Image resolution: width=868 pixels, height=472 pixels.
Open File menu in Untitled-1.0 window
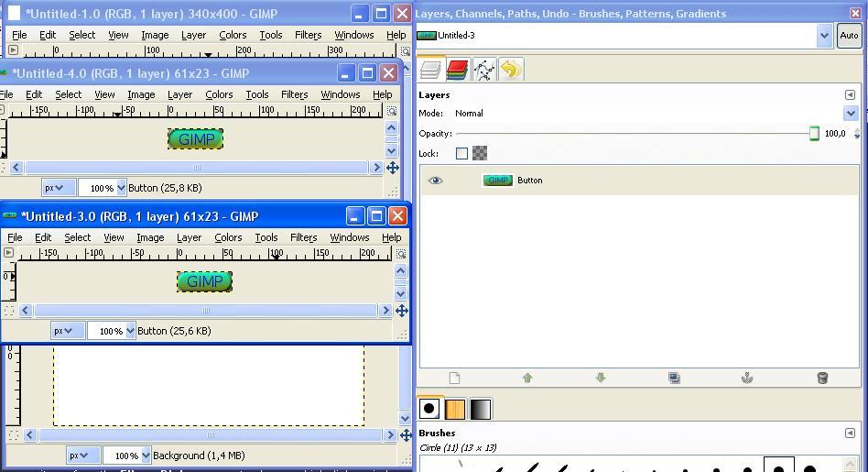[19, 35]
